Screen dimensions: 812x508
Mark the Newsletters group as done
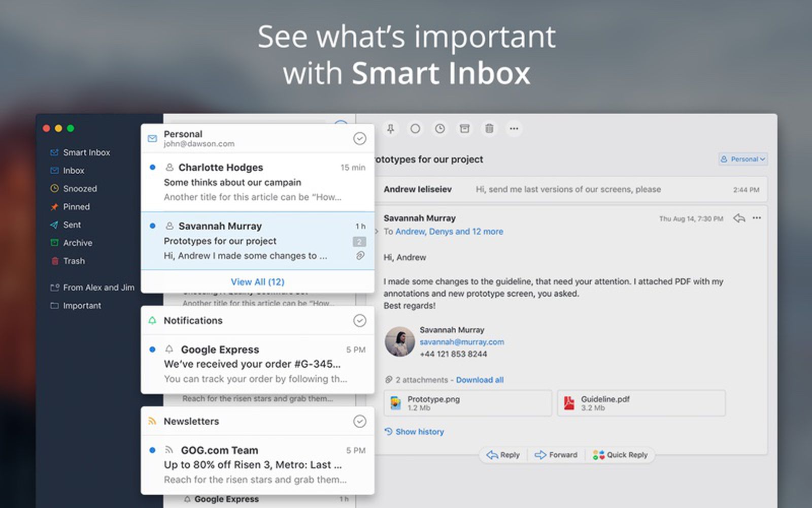(359, 421)
